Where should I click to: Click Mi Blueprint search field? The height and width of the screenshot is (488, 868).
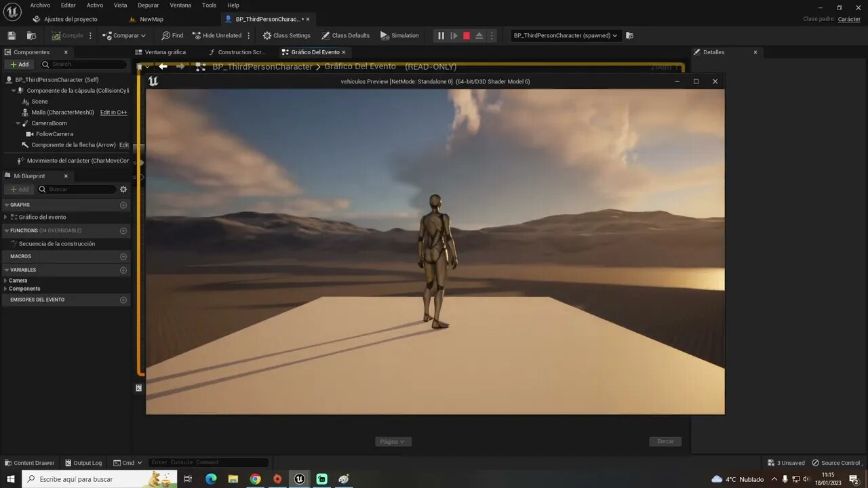point(77,189)
